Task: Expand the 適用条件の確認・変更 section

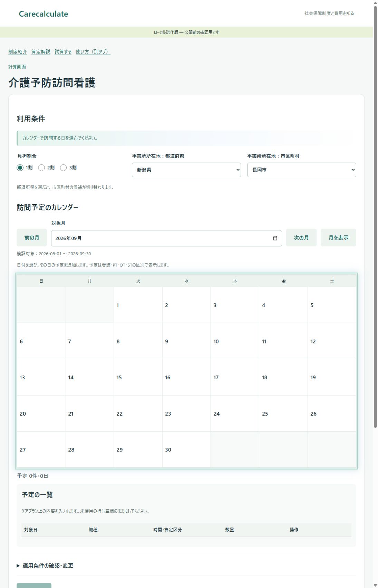Action: [x=45, y=566]
